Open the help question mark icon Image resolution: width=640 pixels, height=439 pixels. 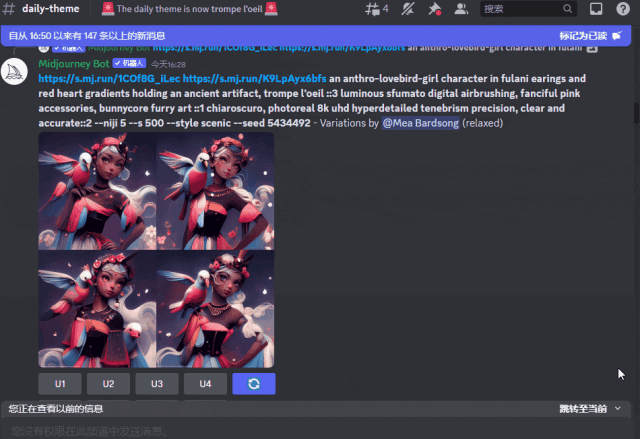pyautogui.click(x=623, y=9)
